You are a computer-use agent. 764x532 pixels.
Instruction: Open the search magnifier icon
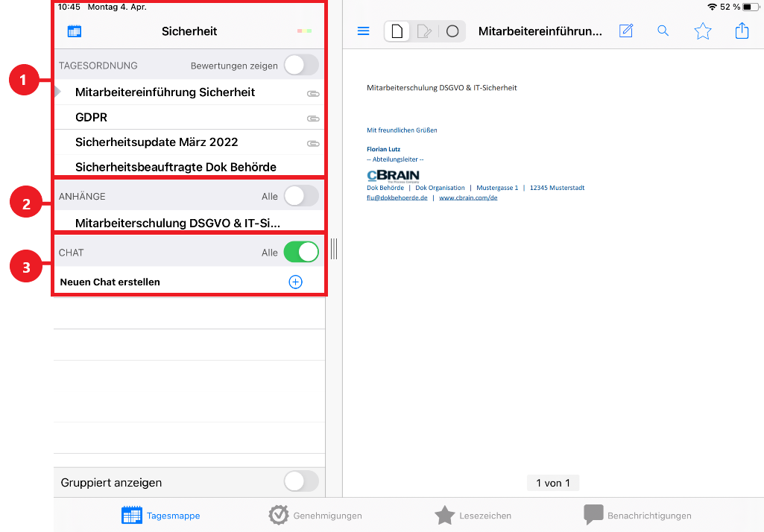pyautogui.click(x=663, y=31)
